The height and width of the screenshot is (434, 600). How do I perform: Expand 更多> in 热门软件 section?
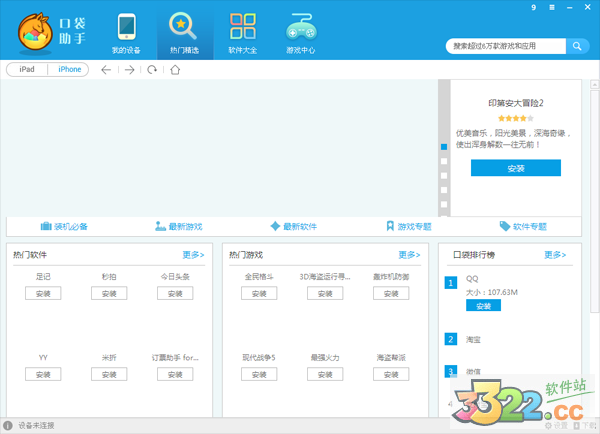194,255
